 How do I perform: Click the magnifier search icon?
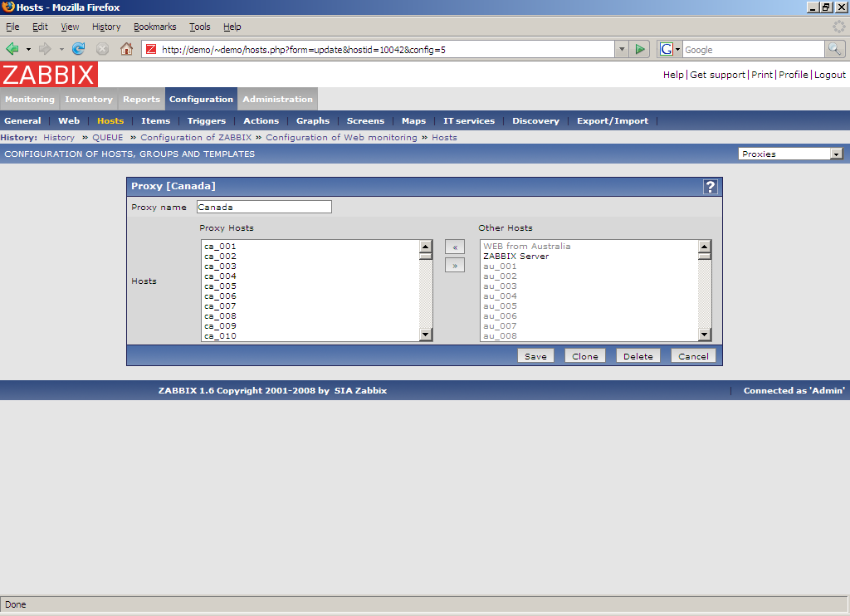click(834, 49)
